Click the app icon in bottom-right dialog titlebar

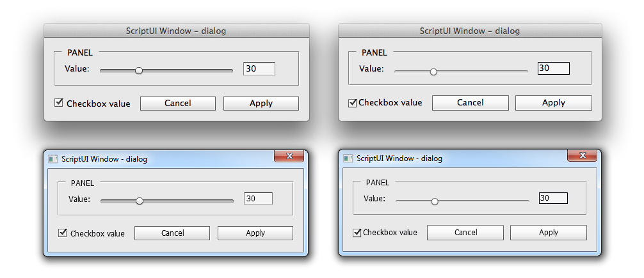pyautogui.click(x=348, y=158)
